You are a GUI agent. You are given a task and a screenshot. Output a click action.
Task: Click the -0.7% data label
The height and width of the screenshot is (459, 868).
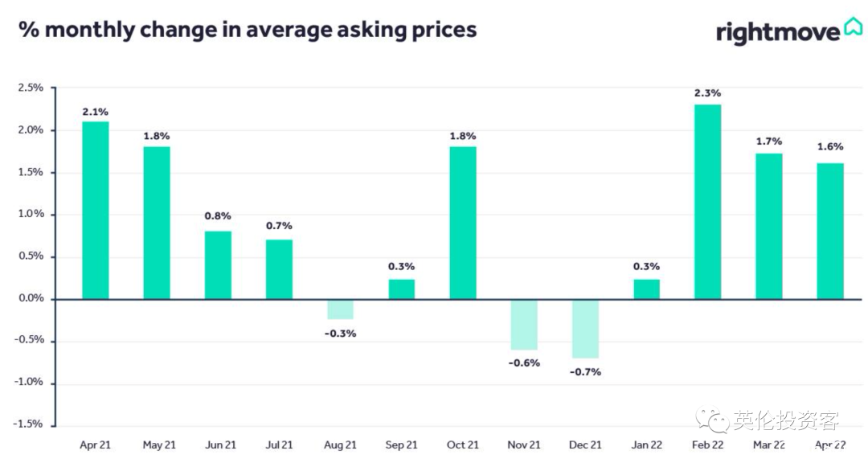(585, 372)
